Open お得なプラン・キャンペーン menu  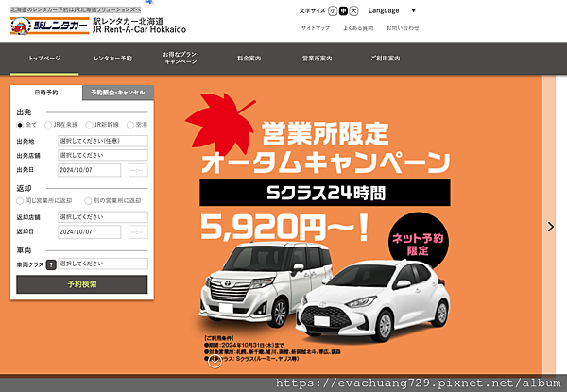coord(180,59)
